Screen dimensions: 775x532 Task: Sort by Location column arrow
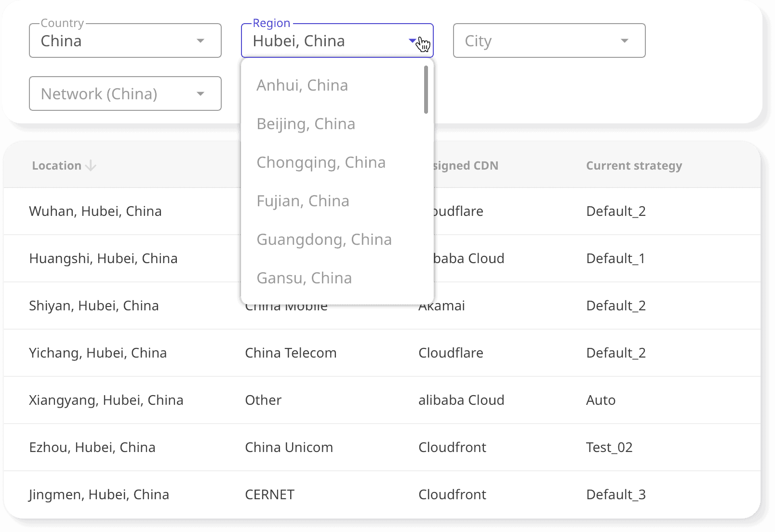pyautogui.click(x=91, y=166)
